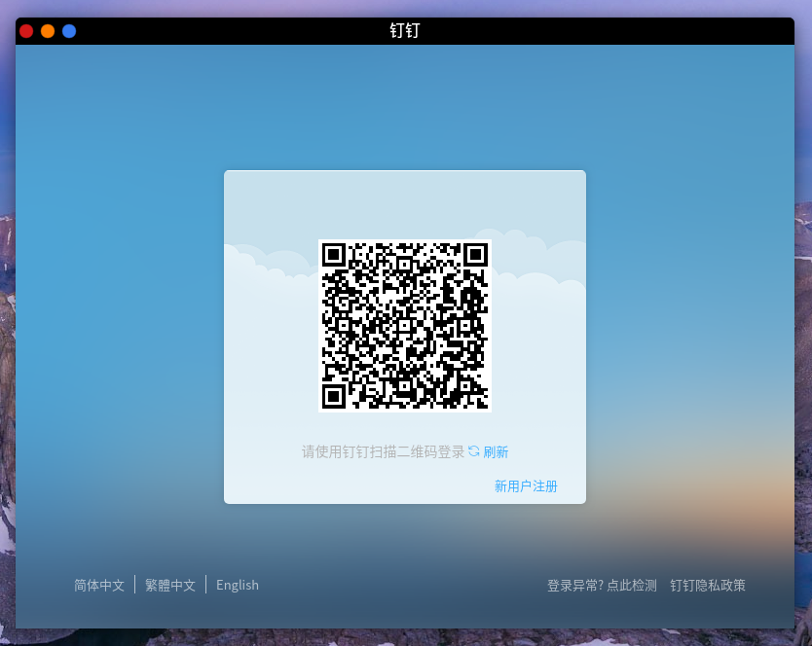Click the 刷新 refresh link
Image resolution: width=812 pixels, height=646 pixels.
coord(496,451)
